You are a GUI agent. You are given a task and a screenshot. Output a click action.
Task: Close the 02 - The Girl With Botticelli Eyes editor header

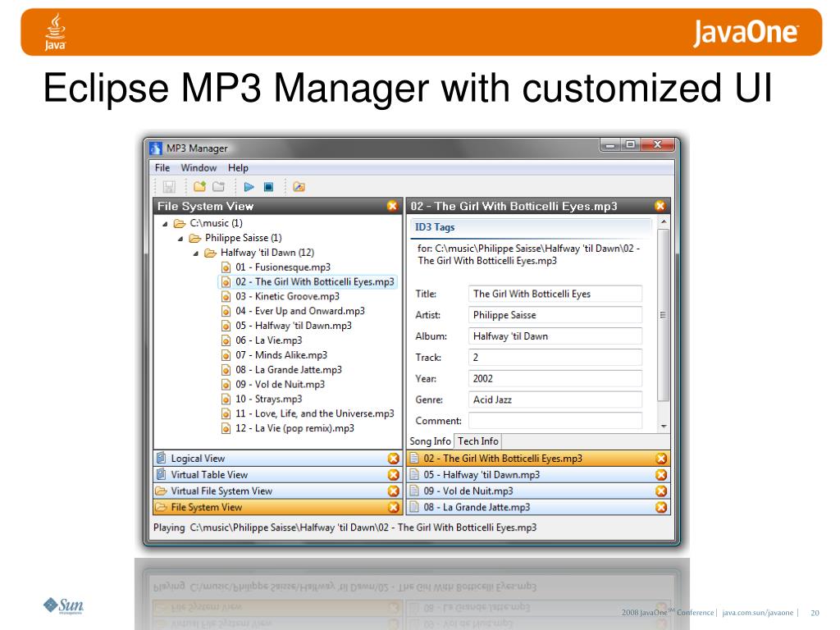point(660,206)
